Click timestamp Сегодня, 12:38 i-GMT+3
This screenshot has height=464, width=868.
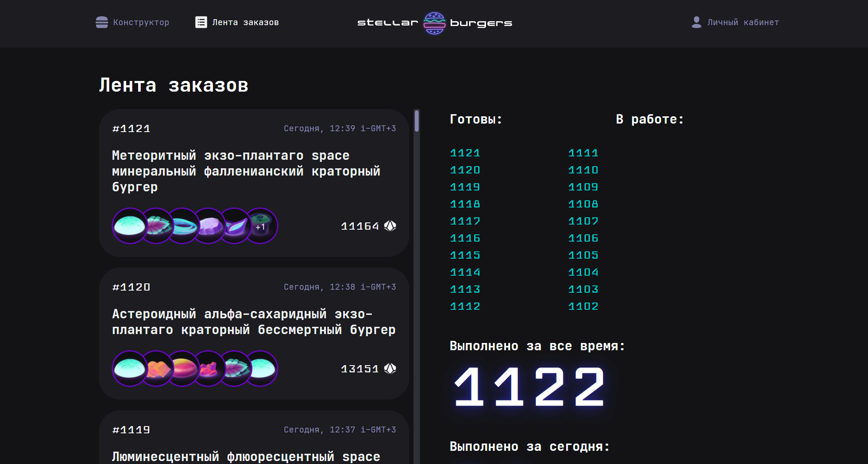pos(340,287)
